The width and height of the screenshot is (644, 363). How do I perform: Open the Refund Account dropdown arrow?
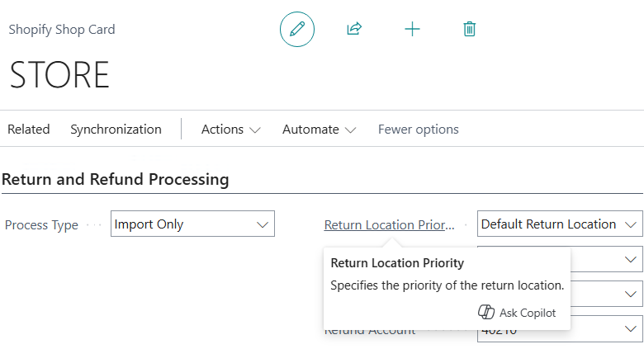(x=632, y=329)
